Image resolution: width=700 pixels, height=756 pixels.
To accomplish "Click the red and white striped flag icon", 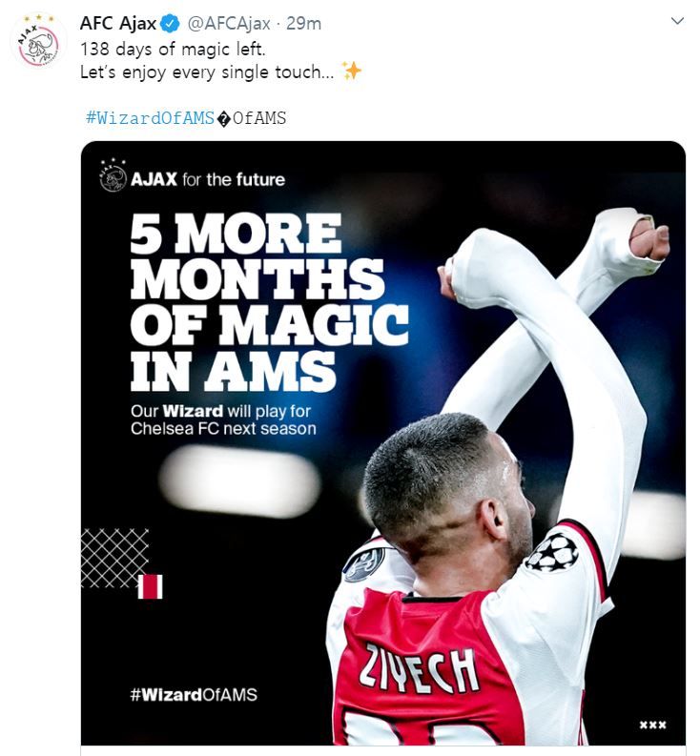I will 150,586.
